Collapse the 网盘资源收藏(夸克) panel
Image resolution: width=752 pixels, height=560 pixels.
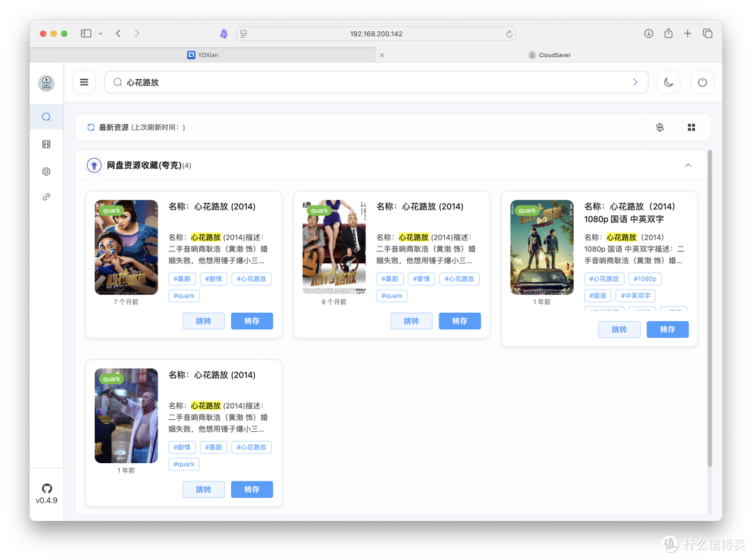(x=688, y=165)
